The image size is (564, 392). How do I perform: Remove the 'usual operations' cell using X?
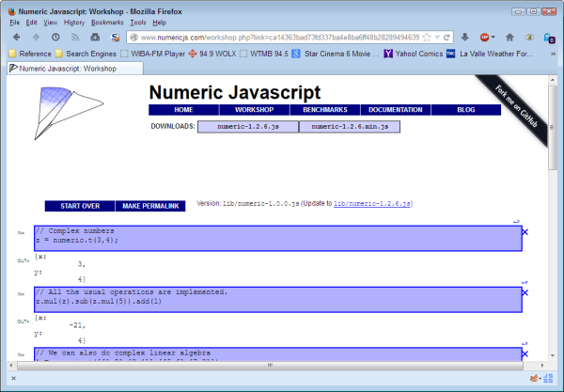pyautogui.click(x=525, y=292)
